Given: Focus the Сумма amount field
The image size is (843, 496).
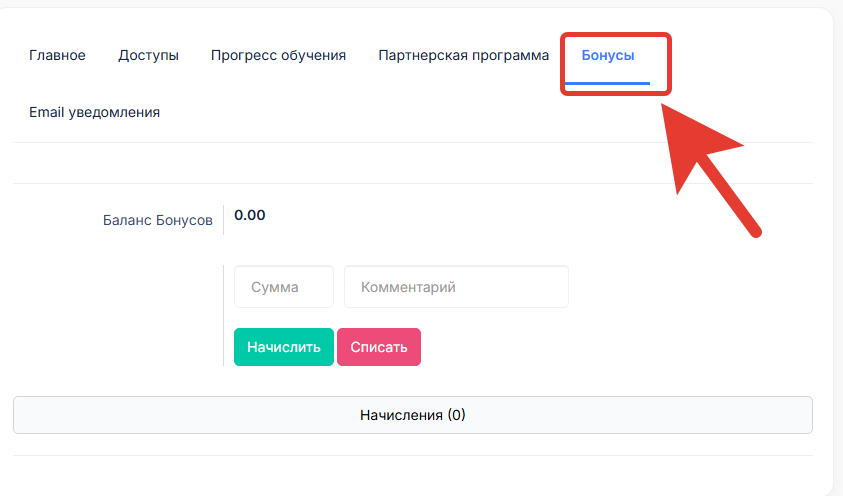Looking at the screenshot, I should [x=284, y=287].
